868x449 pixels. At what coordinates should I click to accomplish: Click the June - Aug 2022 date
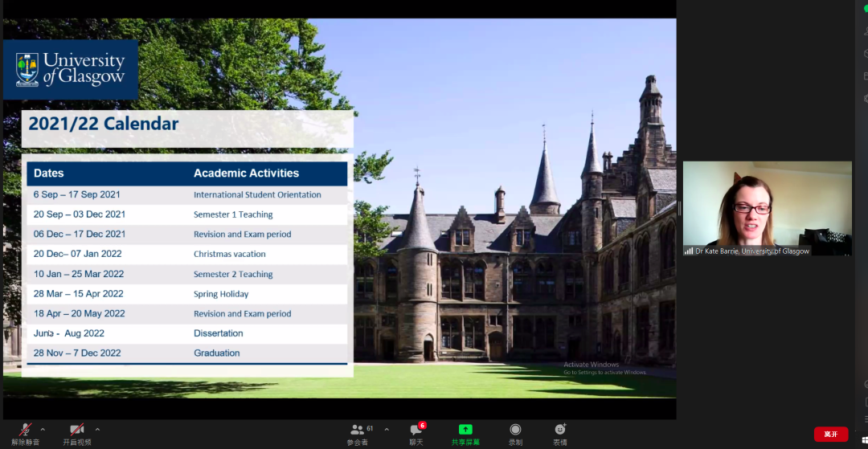tap(68, 333)
